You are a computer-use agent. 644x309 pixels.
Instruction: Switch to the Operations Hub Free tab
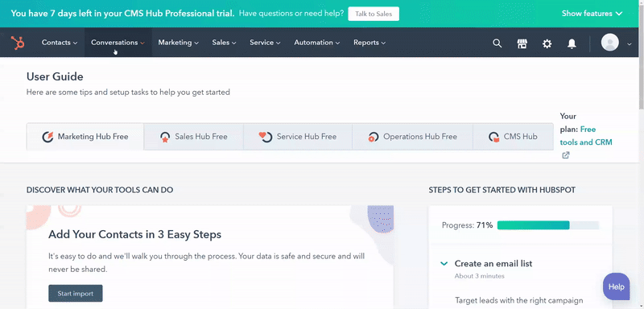412,137
